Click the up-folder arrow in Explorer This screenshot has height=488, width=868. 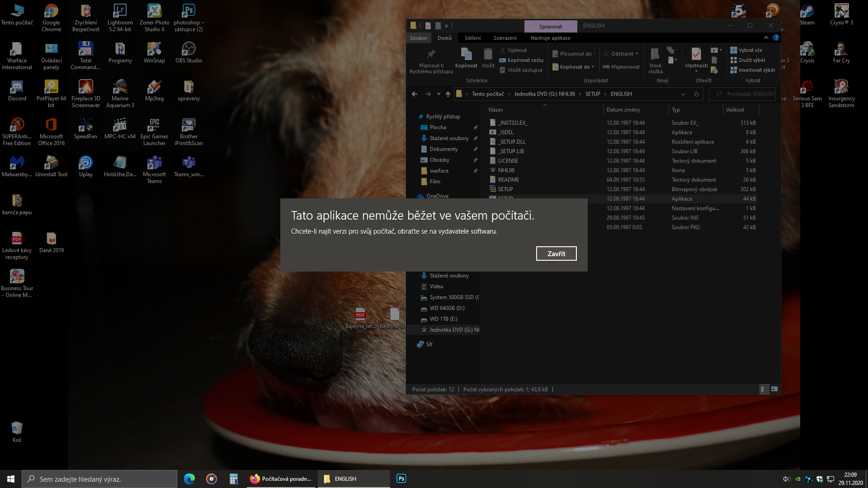tap(448, 94)
